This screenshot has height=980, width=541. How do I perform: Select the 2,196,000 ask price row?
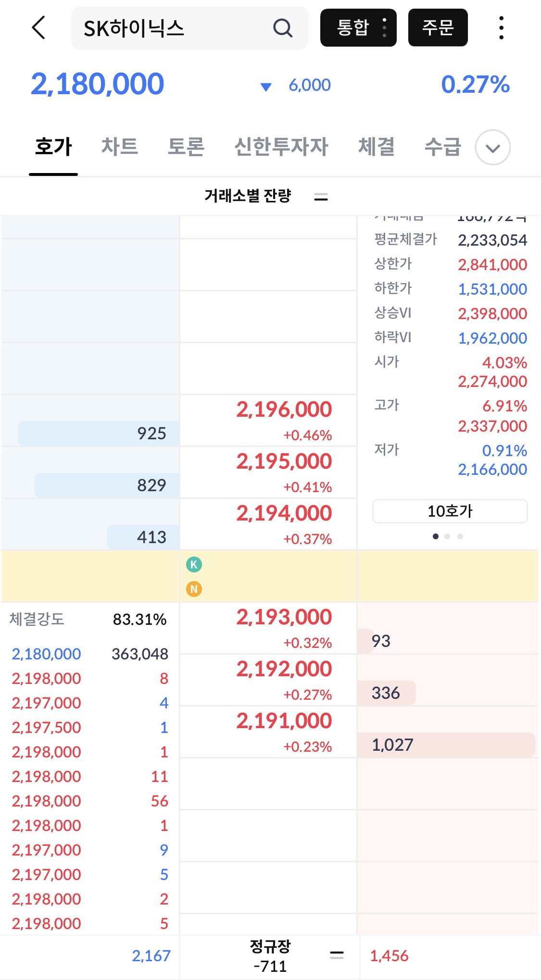(x=268, y=421)
